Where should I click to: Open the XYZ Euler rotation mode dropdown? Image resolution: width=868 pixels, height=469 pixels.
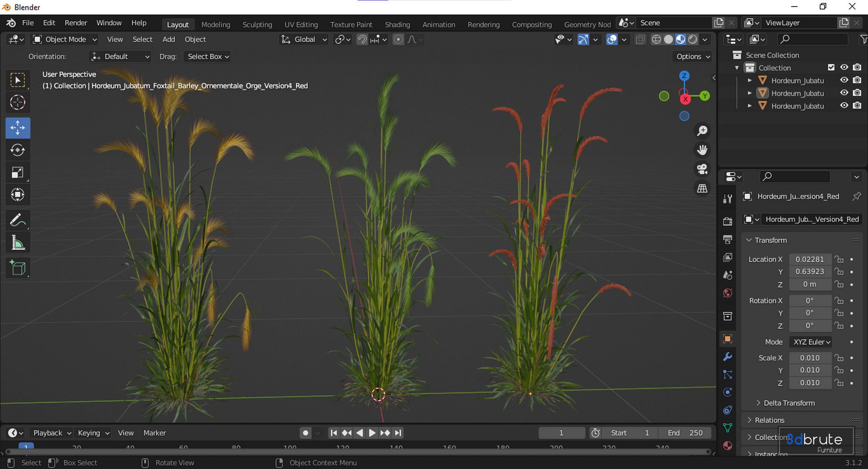click(811, 342)
